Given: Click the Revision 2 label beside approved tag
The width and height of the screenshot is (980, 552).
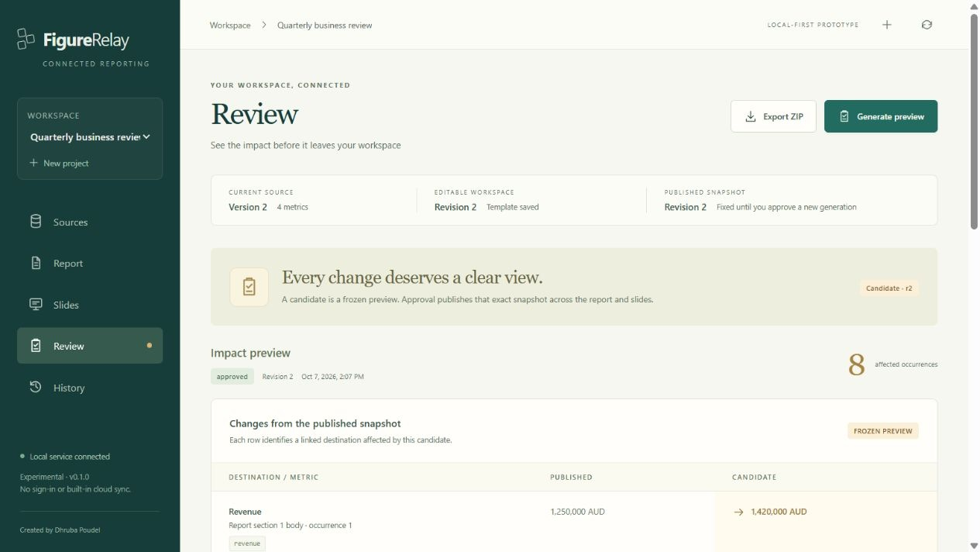Looking at the screenshot, I should pyautogui.click(x=277, y=377).
